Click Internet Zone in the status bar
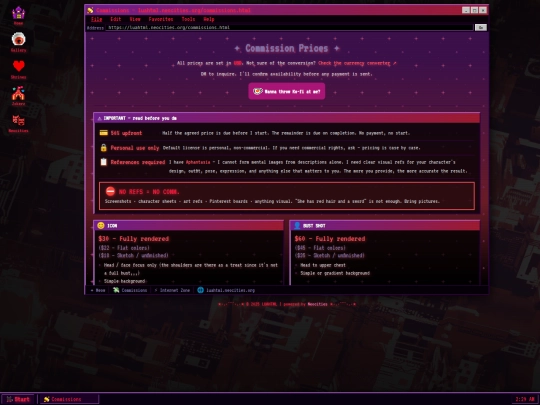Viewport: 540px width, 405px height. pyautogui.click(x=172, y=290)
